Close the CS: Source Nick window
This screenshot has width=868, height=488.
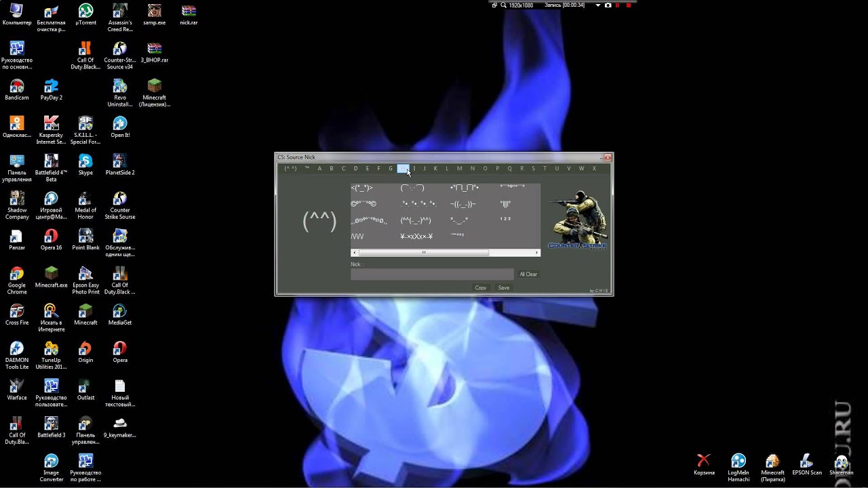[608, 157]
